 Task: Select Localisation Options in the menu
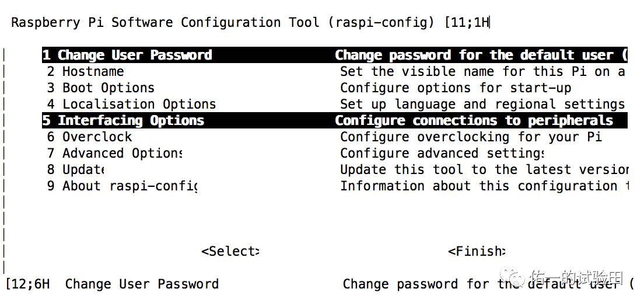tap(131, 105)
